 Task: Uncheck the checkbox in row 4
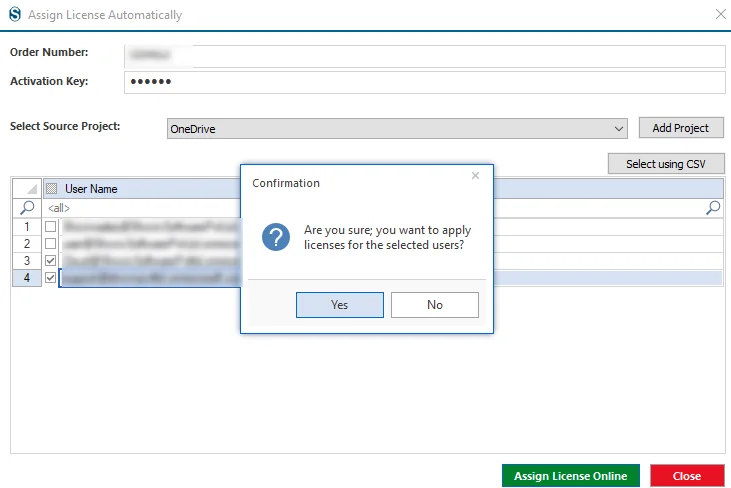(50, 278)
